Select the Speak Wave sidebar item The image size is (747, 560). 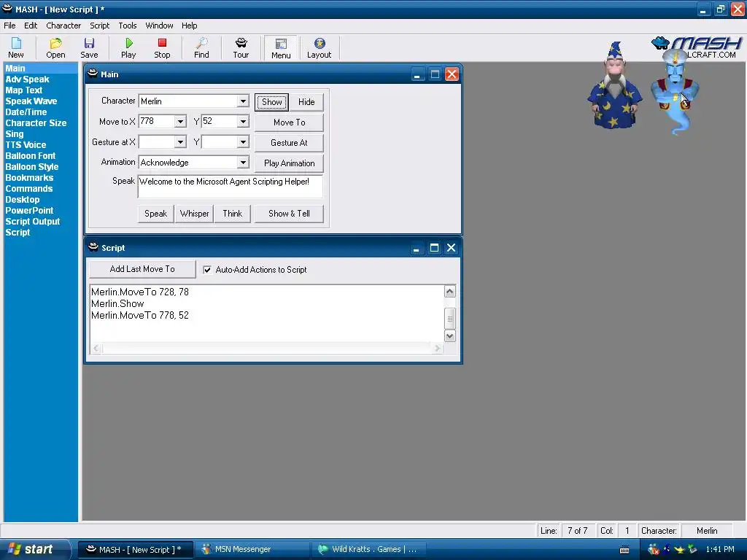pyautogui.click(x=31, y=101)
